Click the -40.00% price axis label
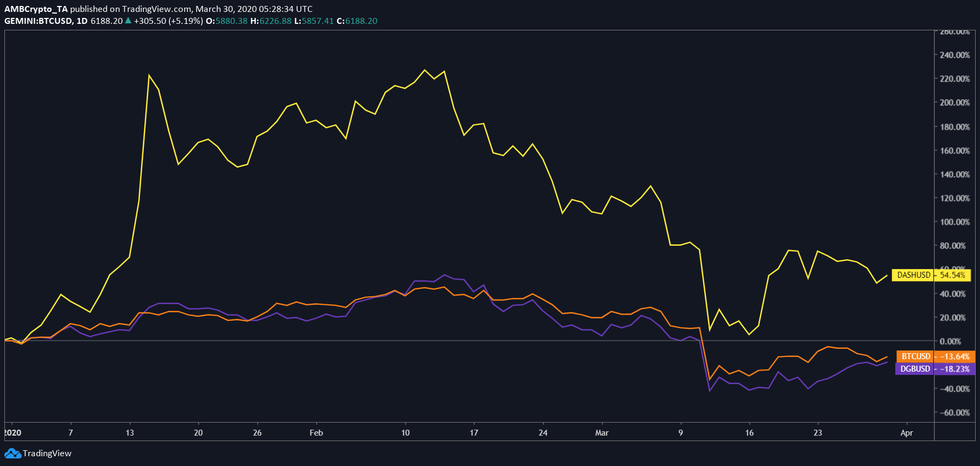The image size is (980, 466). click(955, 389)
